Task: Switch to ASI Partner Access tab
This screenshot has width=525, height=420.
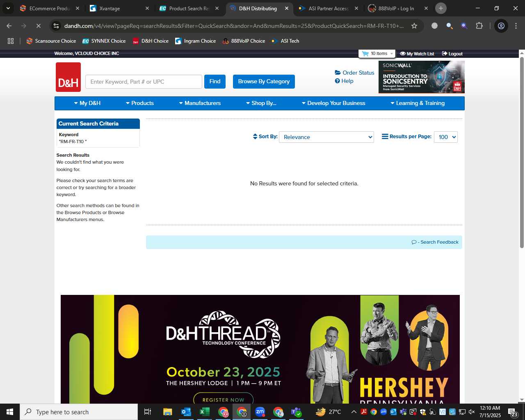Action: coord(329,8)
